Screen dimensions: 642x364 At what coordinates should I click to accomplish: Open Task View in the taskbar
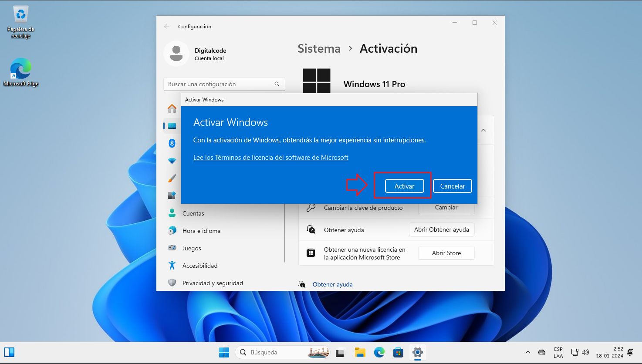(x=341, y=352)
